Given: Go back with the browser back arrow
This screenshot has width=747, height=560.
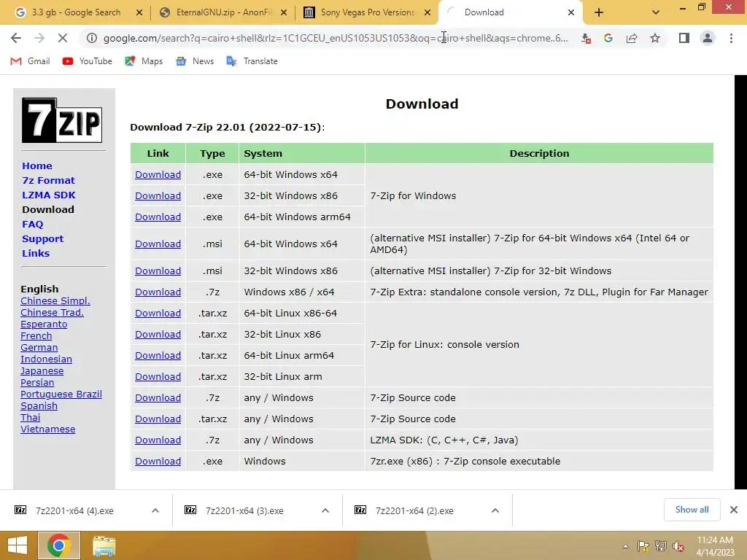Looking at the screenshot, I should coord(16,38).
